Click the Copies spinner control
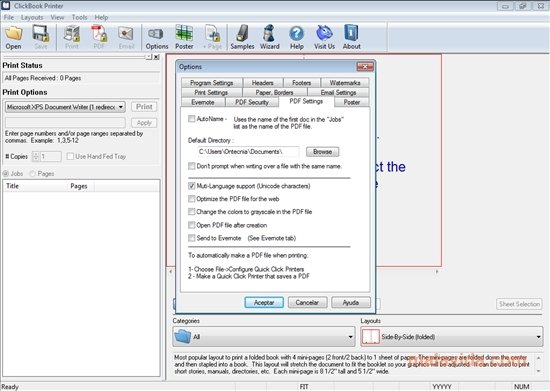Image resolution: width=550 pixels, height=391 pixels. pyautogui.click(x=36, y=156)
